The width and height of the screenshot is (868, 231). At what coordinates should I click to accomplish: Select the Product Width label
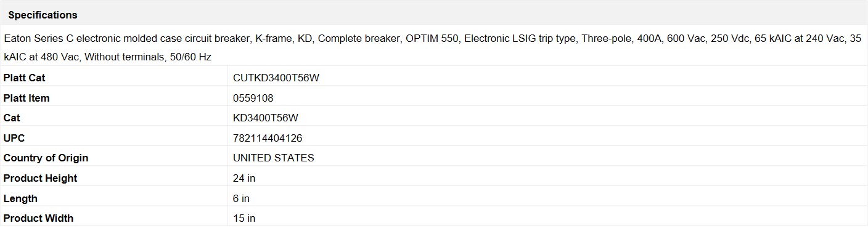point(38,218)
